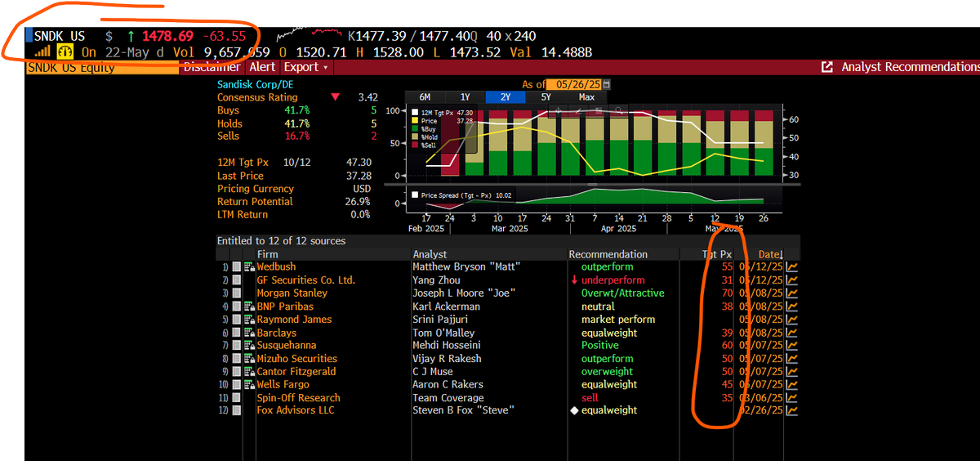This screenshot has height=461, width=980.
Task: Open the Wells Fargo report document icon
Action: (249, 385)
